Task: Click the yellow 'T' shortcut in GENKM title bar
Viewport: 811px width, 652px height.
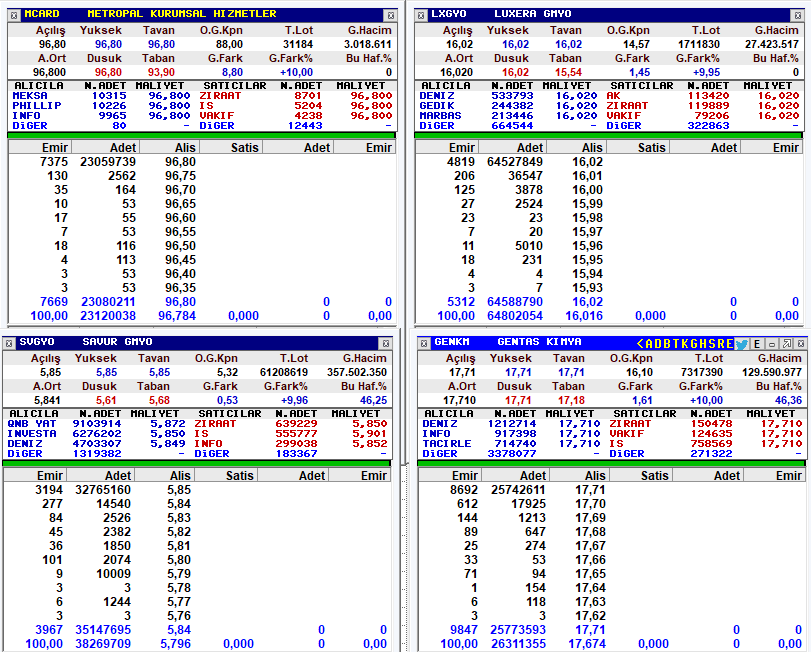Action: click(676, 344)
